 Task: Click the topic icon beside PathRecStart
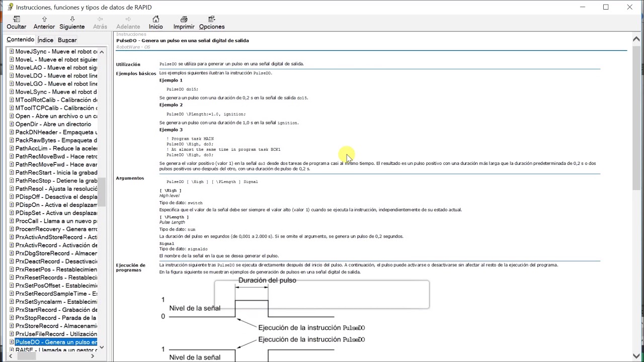click(x=11, y=172)
